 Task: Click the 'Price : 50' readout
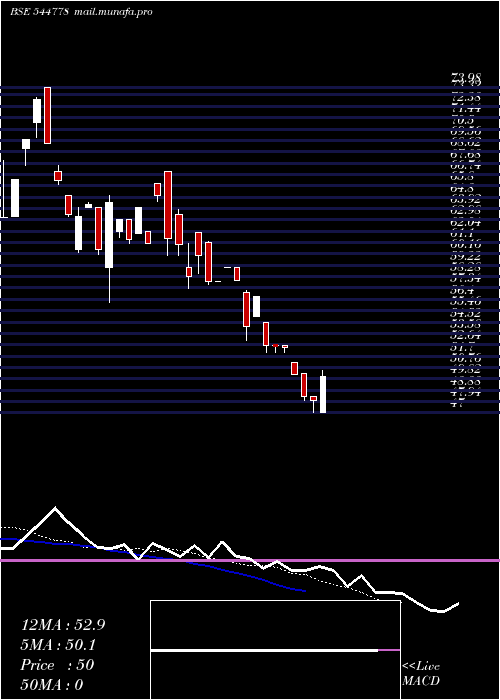coord(57,665)
